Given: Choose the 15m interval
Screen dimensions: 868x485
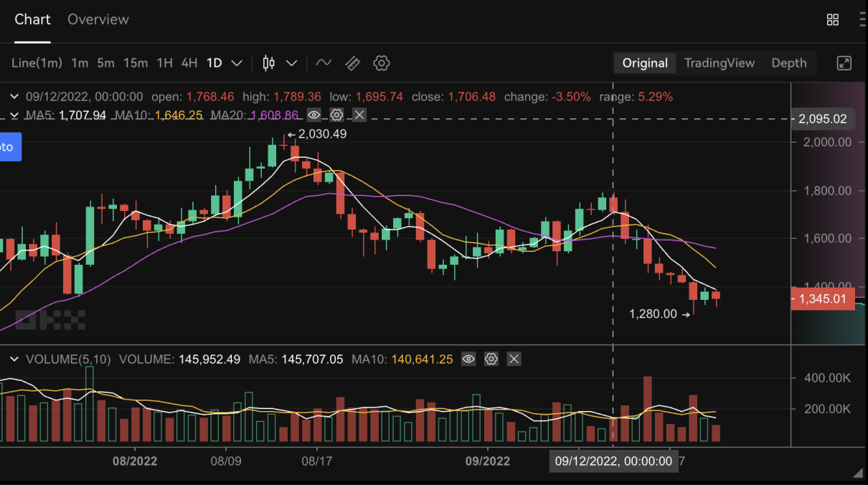Looking at the screenshot, I should tap(136, 63).
